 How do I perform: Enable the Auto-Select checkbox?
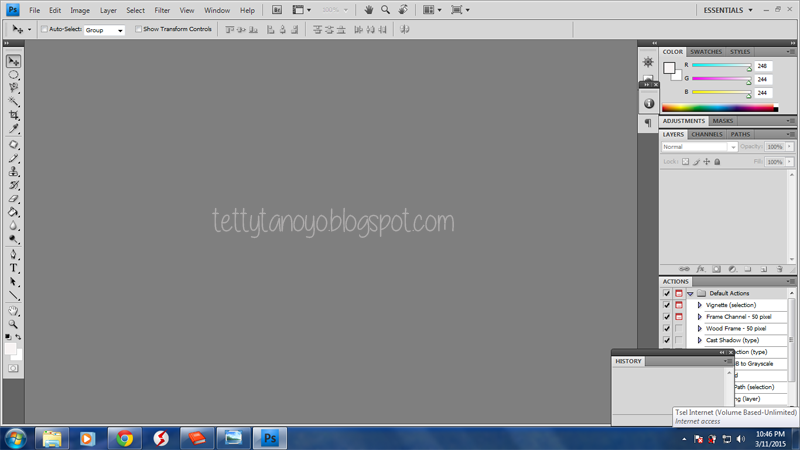coord(44,30)
